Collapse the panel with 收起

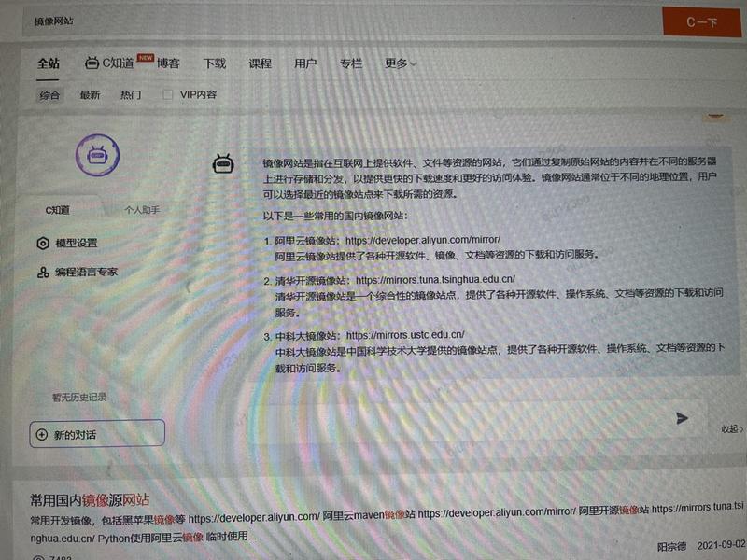coord(732,428)
